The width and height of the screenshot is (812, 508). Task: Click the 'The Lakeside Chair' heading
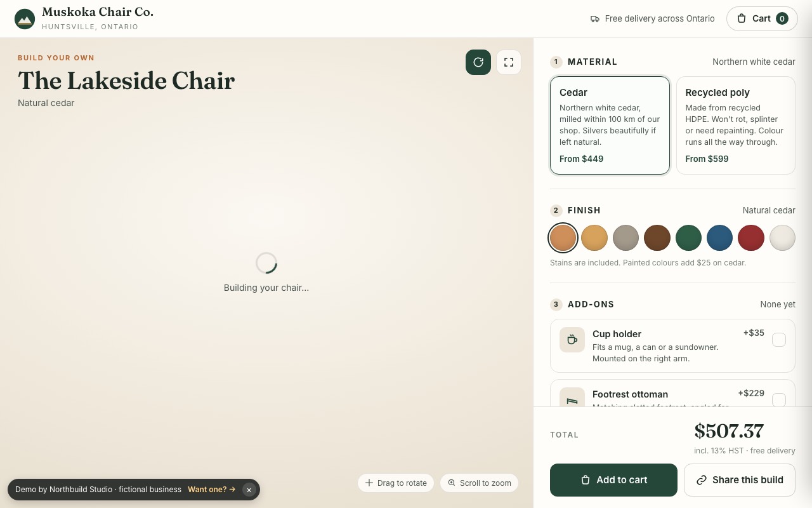pyautogui.click(x=126, y=81)
